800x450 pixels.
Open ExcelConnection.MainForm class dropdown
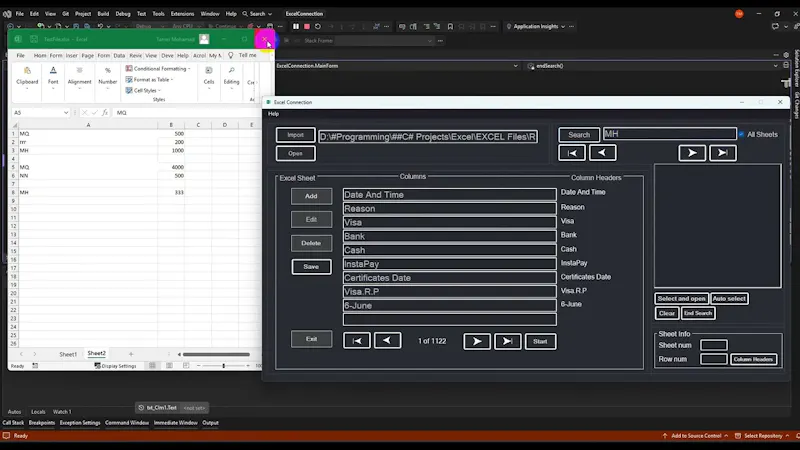click(x=515, y=66)
